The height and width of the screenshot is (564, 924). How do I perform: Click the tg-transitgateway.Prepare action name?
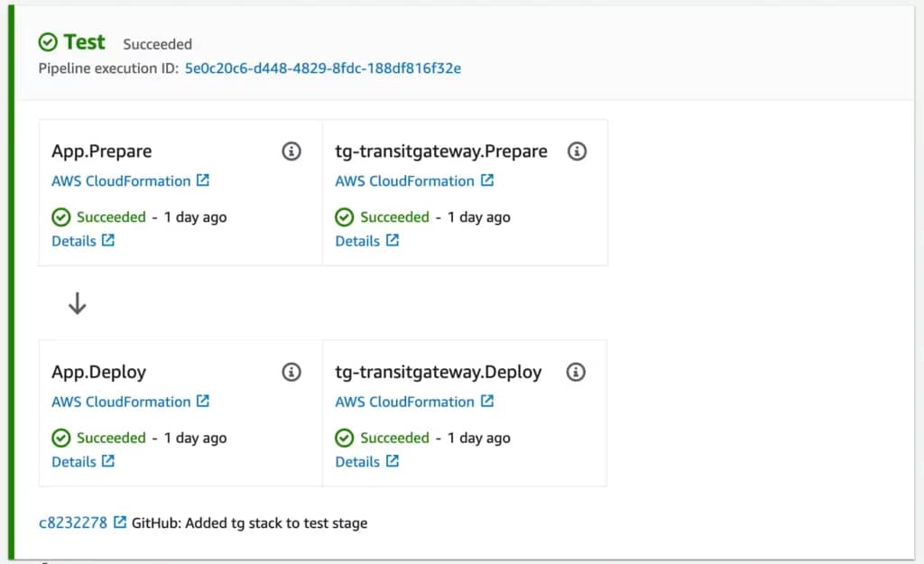(x=440, y=152)
